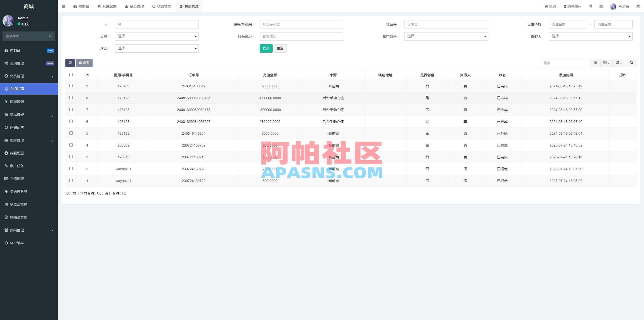Check the checkbox for record ID 9

(71, 86)
